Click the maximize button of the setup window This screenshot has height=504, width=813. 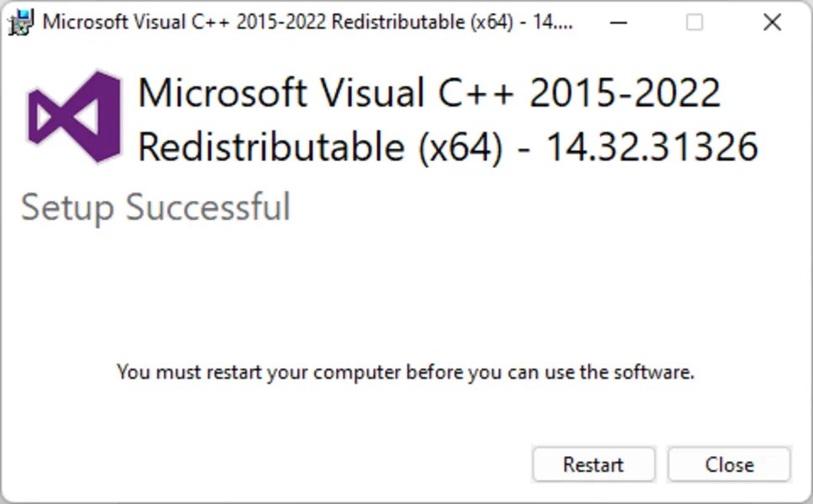click(x=695, y=23)
